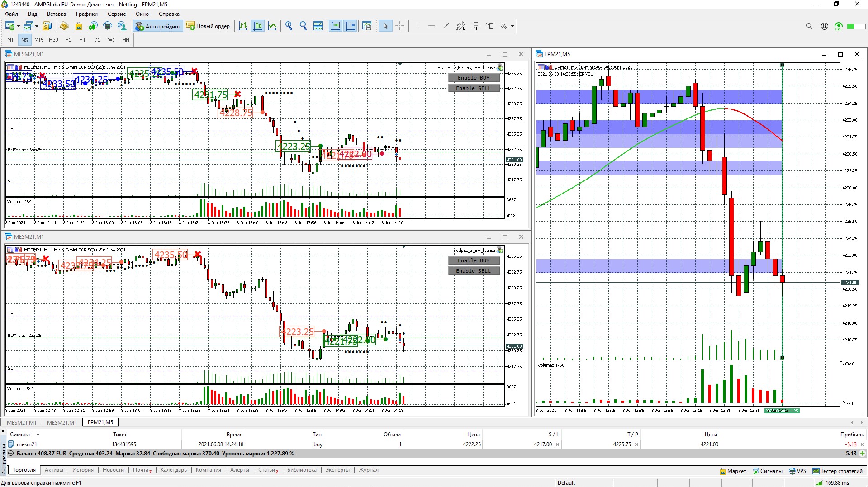Switch chart to candlestick mode

258,26
